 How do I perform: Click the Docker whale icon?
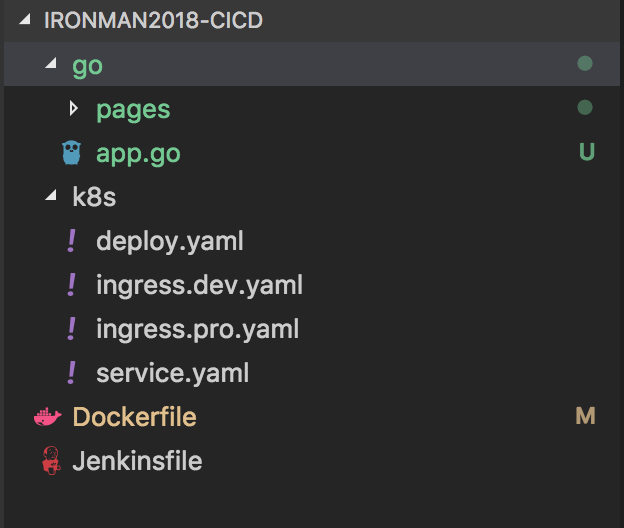tap(47, 417)
